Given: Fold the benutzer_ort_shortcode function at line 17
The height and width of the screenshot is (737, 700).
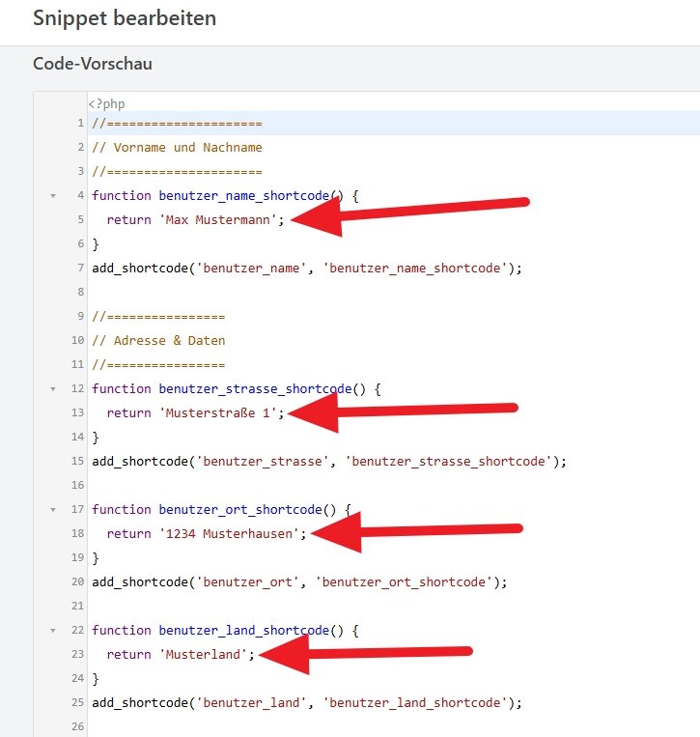Looking at the screenshot, I should [52, 510].
